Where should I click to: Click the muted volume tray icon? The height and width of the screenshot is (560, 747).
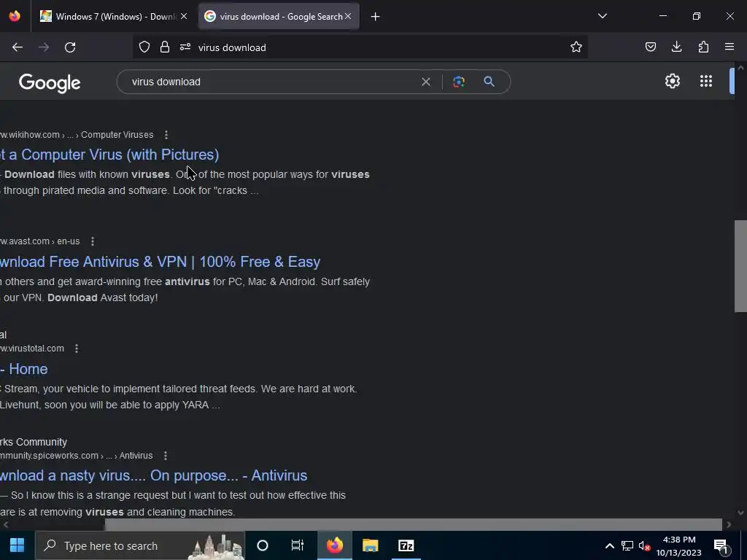point(645,545)
